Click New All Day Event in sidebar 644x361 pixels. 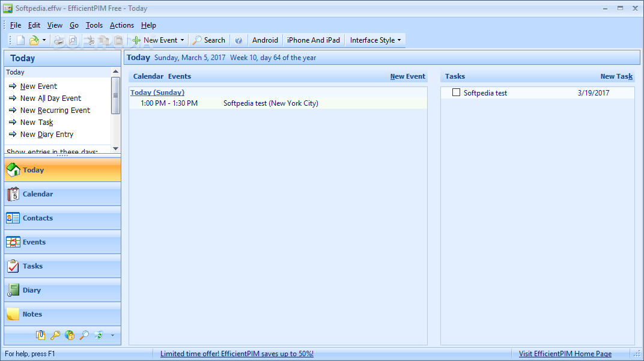tap(50, 98)
